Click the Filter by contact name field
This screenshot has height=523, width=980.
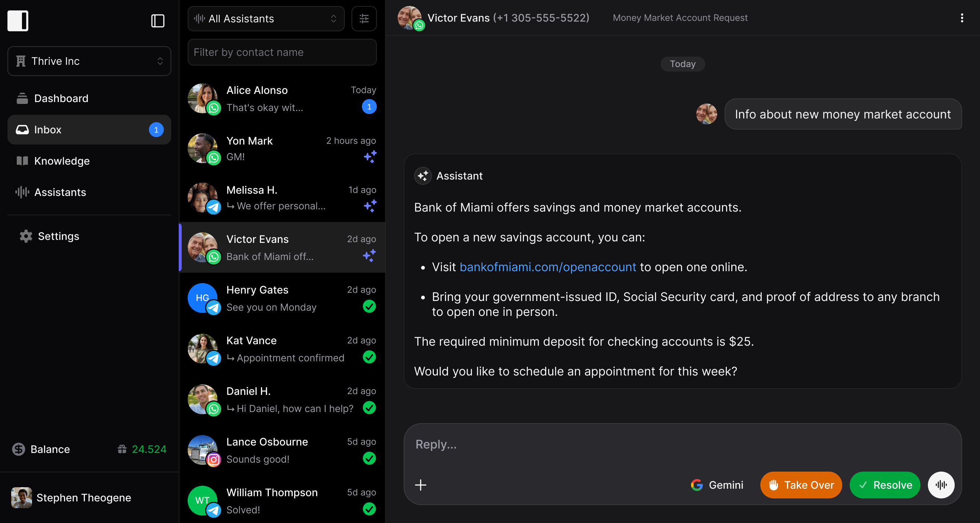click(x=281, y=52)
